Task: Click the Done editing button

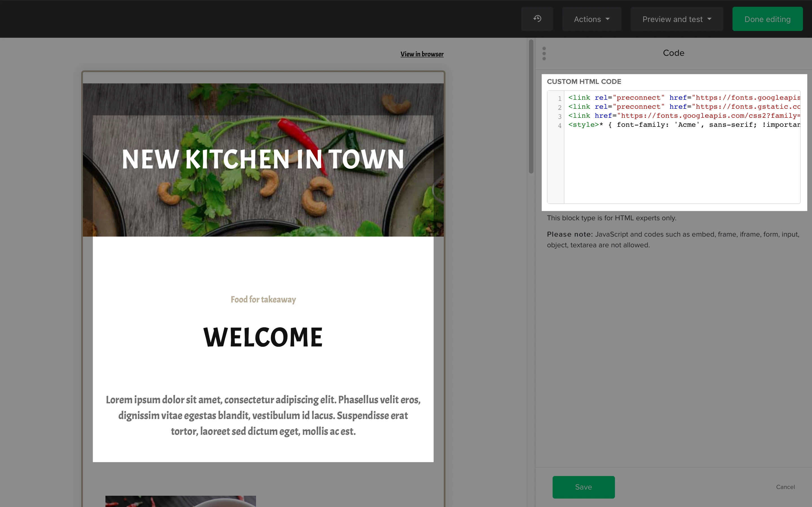Action: 767,19
